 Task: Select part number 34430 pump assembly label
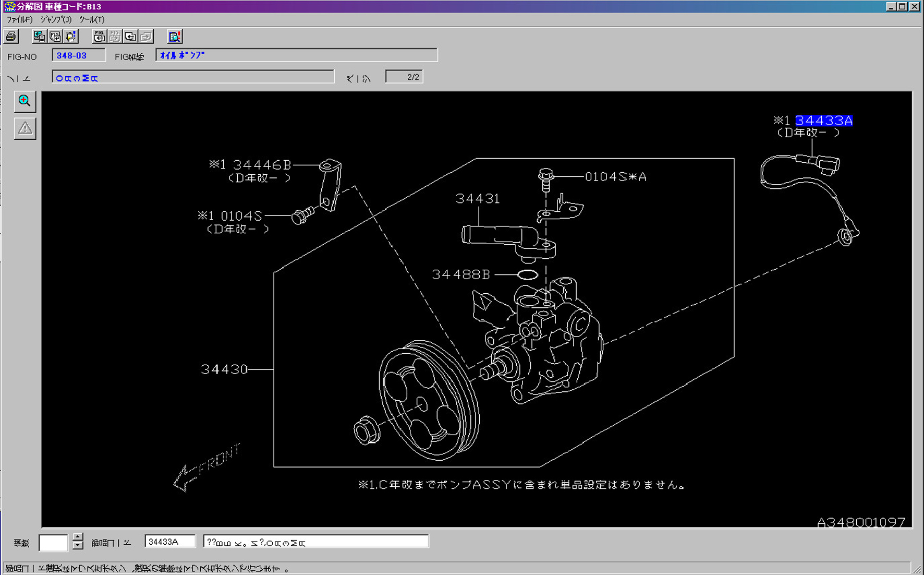[224, 369]
